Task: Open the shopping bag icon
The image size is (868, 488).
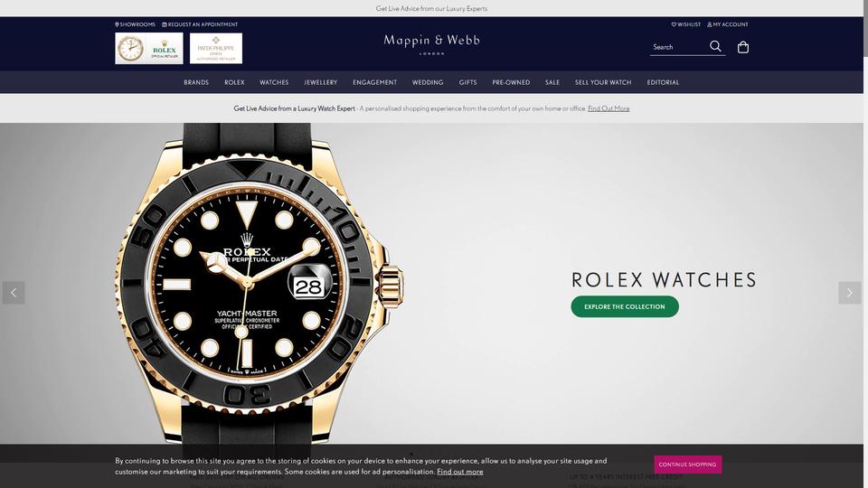Action: [743, 47]
